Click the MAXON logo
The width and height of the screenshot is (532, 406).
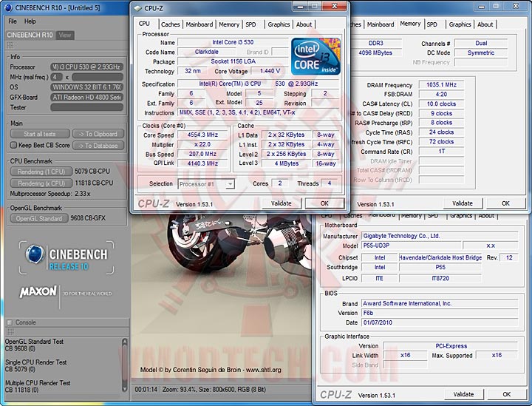tap(38, 291)
